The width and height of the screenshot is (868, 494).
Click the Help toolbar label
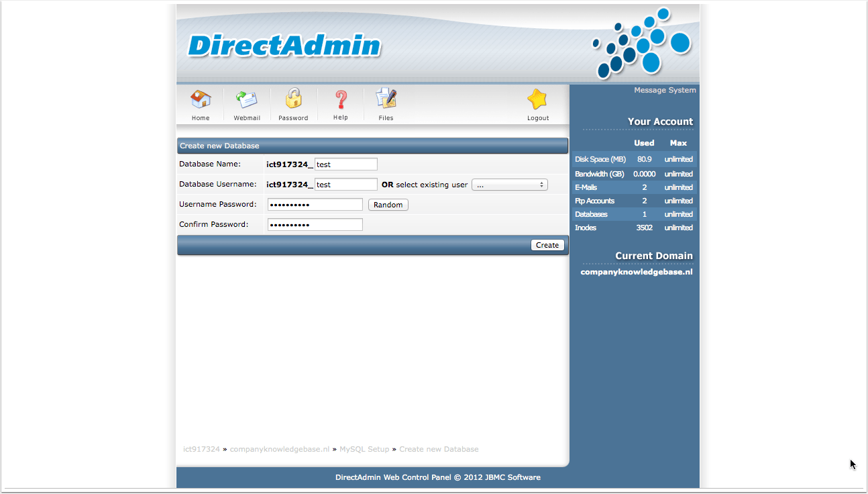click(x=341, y=117)
